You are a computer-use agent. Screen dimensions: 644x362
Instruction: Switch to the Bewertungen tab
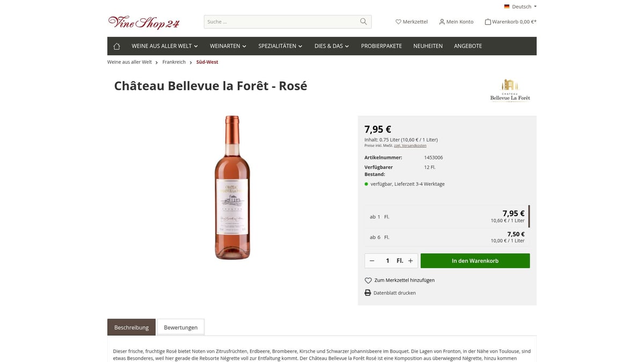point(180,327)
